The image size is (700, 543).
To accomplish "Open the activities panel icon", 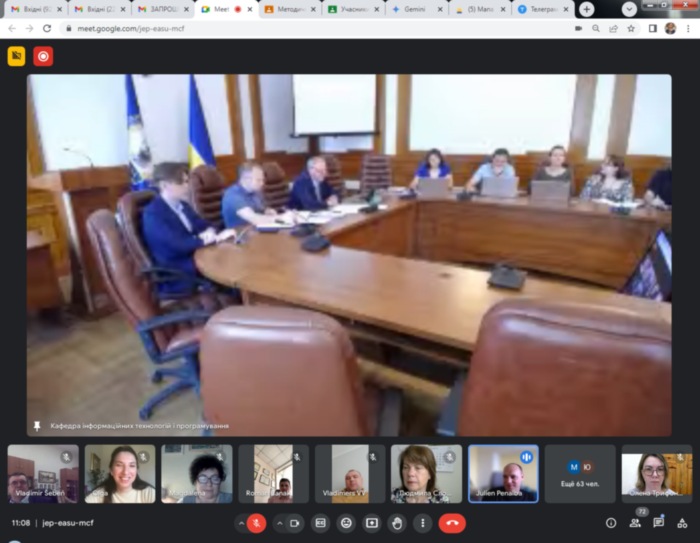I will point(682,522).
